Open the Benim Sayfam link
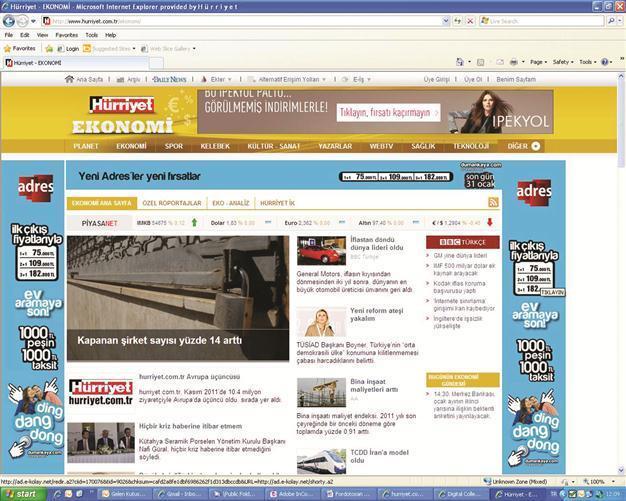626x501 pixels. point(516,79)
